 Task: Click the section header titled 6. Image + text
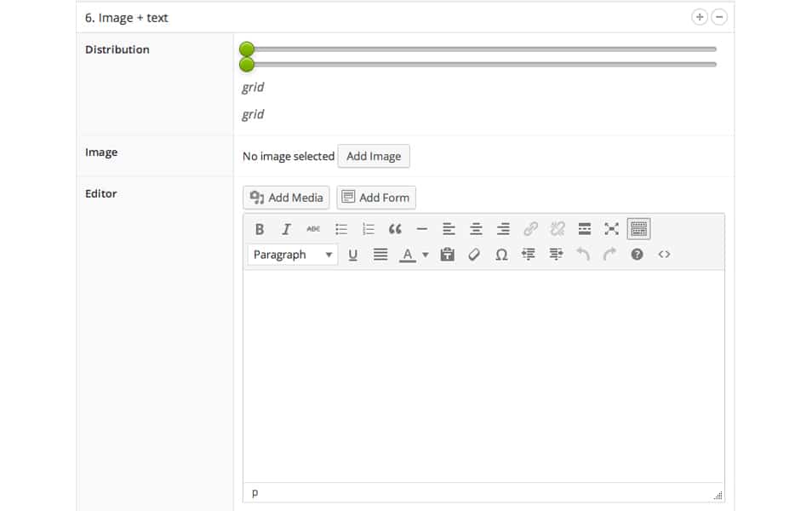tap(129, 16)
